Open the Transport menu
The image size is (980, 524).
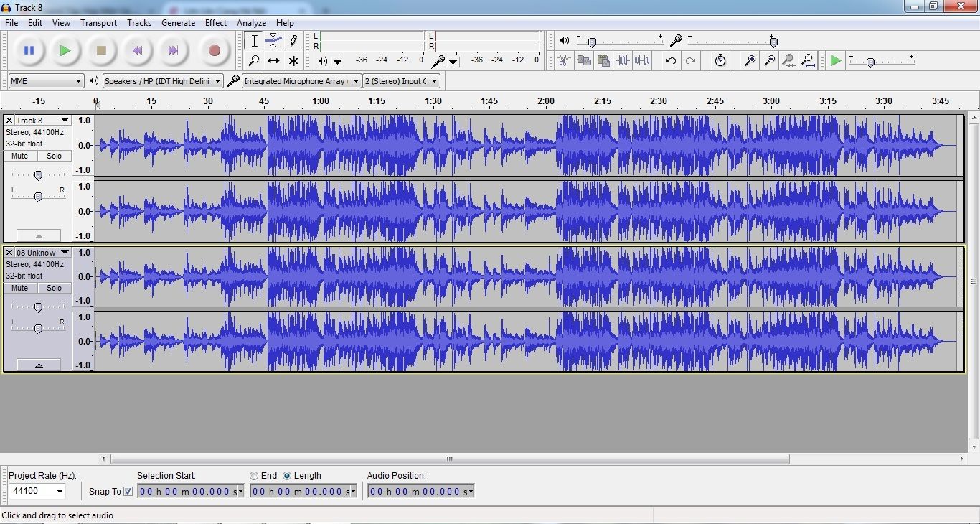tap(98, 23)
